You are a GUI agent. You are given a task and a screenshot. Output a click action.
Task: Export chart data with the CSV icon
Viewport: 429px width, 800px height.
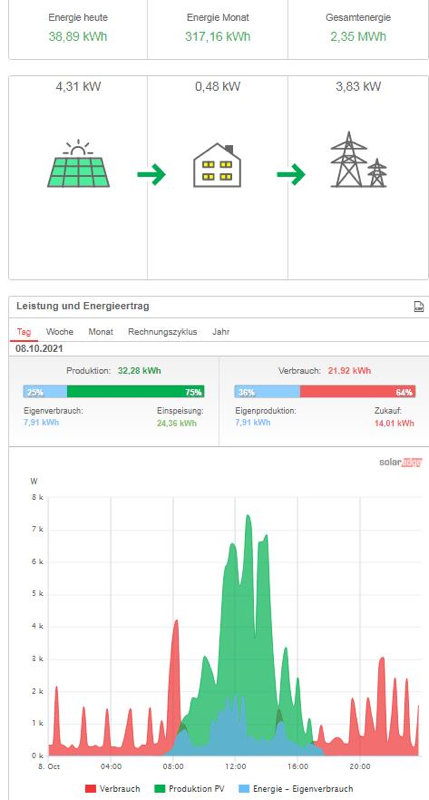418,306
